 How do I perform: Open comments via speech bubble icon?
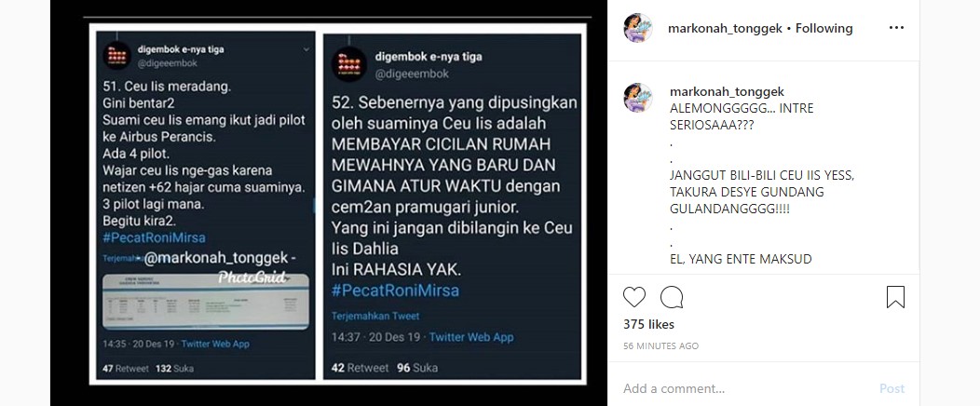pos(672,297)
